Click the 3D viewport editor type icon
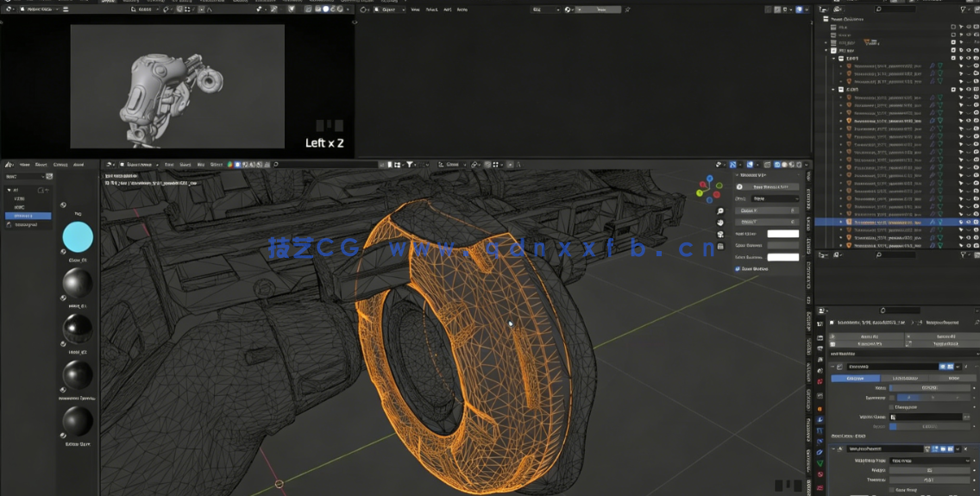 109,164
